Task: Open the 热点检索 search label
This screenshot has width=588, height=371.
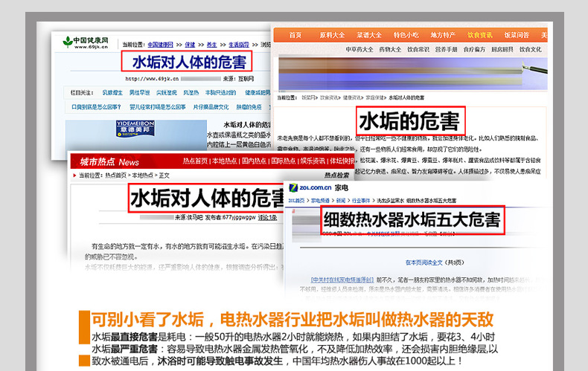Action: click(x=336, y=175)
